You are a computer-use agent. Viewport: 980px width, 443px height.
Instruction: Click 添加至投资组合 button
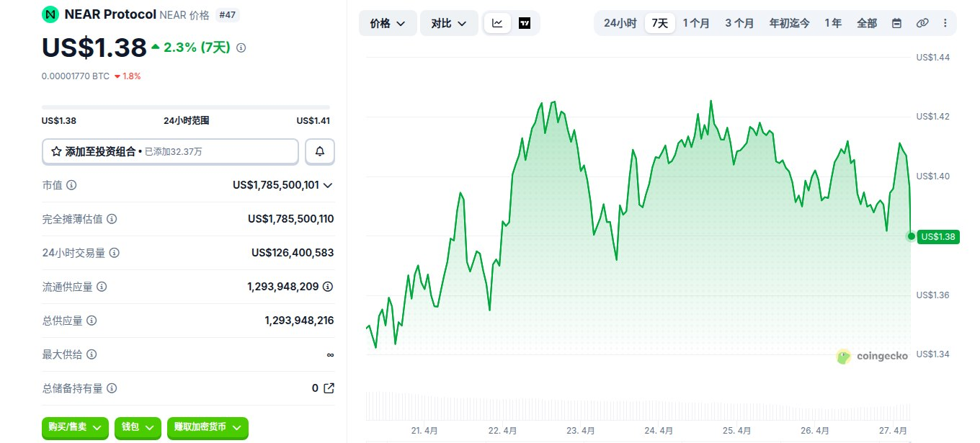tap(170, 151)
